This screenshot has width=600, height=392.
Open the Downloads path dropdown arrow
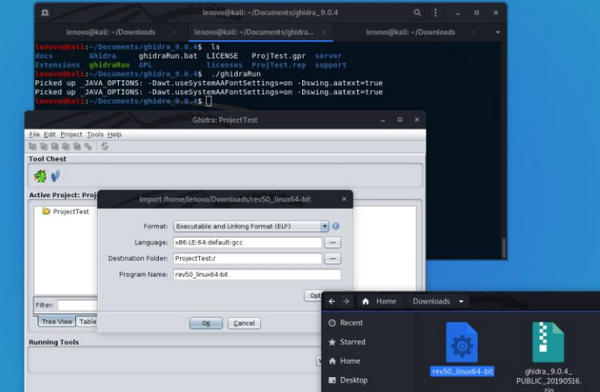click(x=461, y=302)
